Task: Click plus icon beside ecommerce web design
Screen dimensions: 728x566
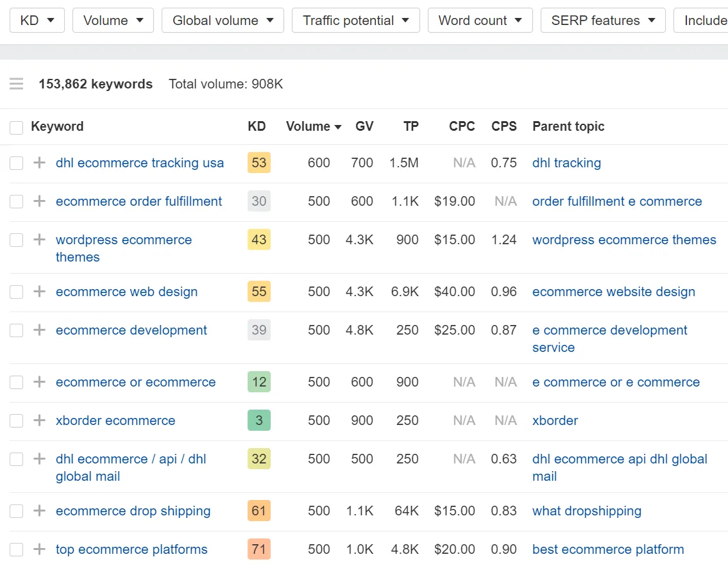Action: (x=40, y=292)
